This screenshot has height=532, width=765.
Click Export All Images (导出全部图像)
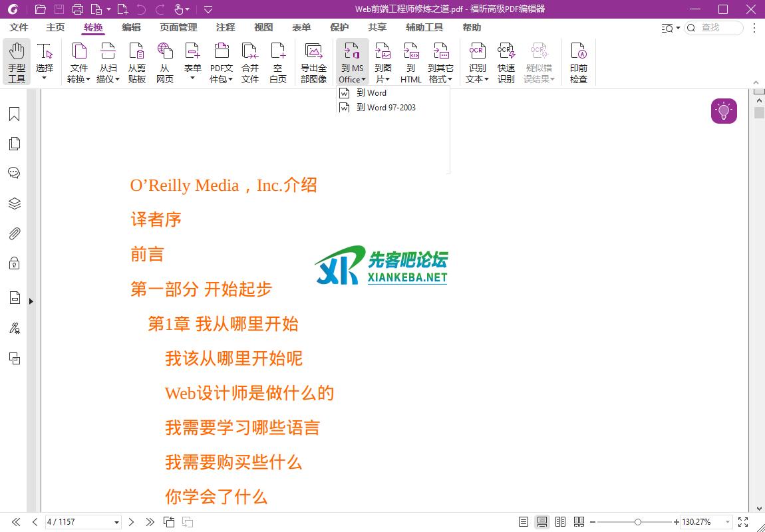pyautogui.click(x=313, y=62)
